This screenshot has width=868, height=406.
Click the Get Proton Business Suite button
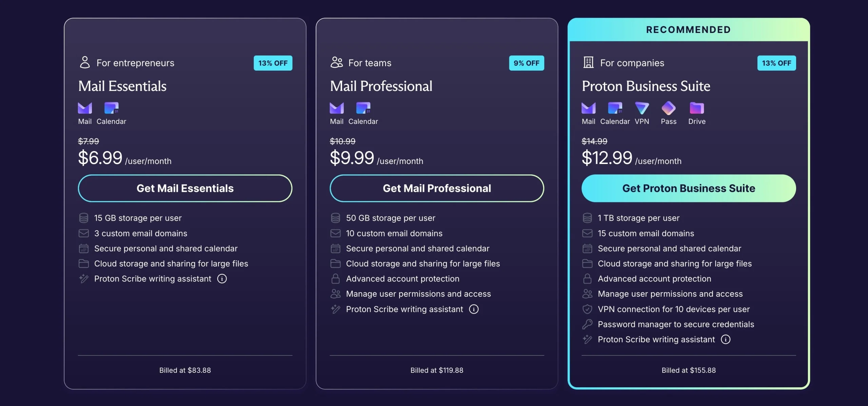(688, 188)
